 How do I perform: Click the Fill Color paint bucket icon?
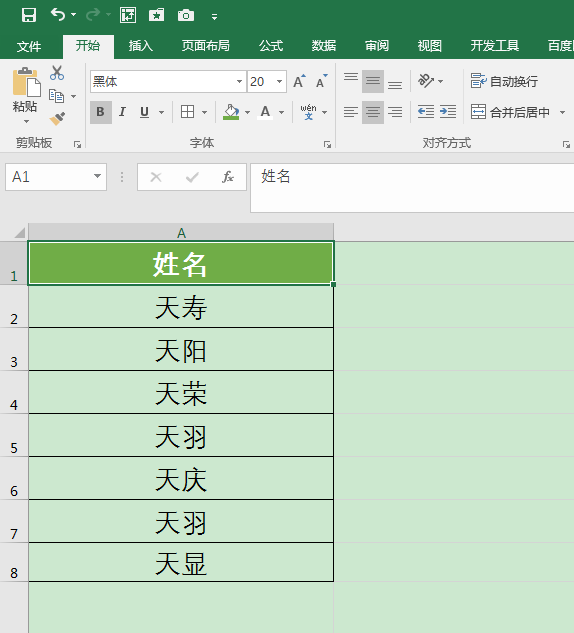(x=231, y=112)
